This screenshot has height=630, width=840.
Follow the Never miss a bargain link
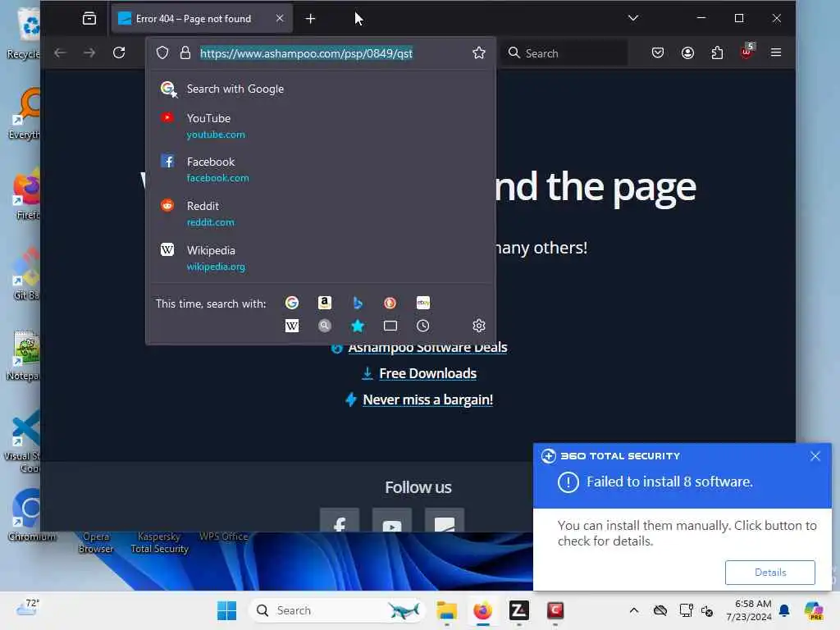[427, 399]
